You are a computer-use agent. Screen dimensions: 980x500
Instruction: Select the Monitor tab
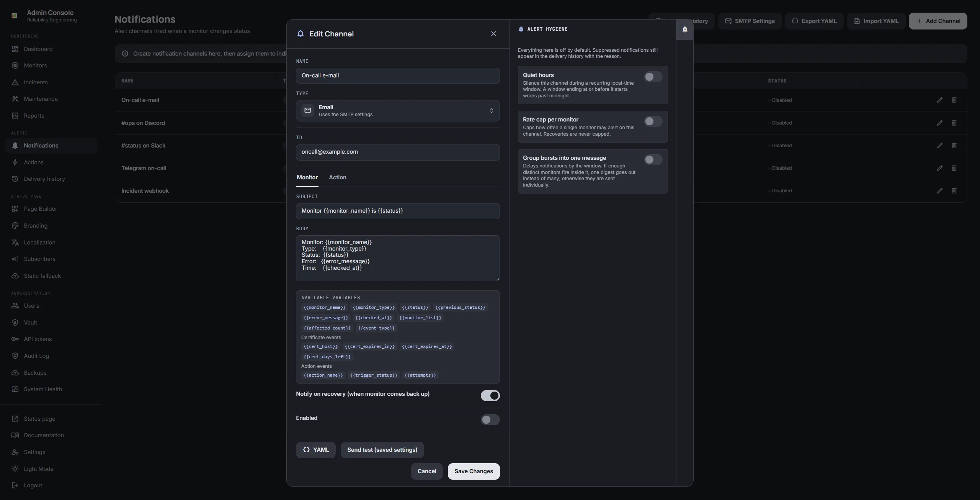pyautogui.click(x=307, y=177)
